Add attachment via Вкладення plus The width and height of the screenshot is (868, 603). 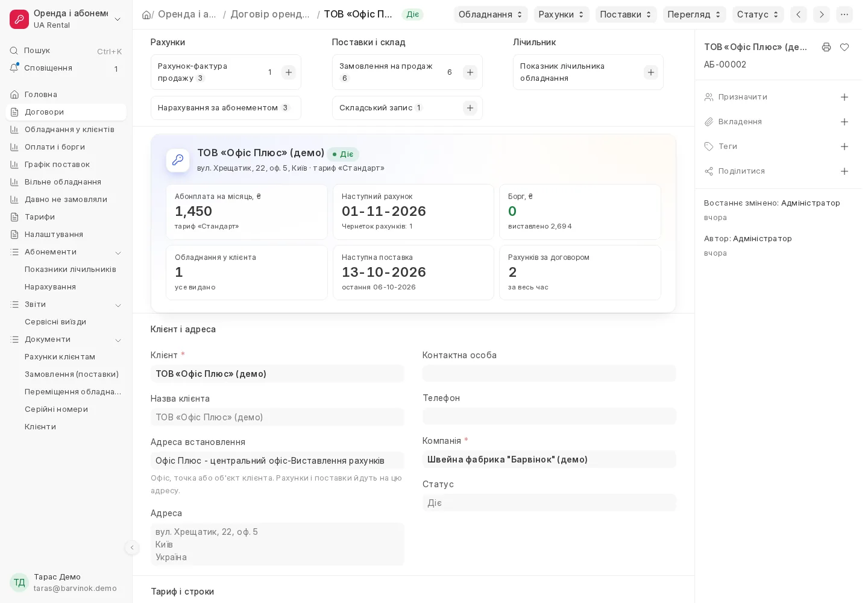click(x=844, y=122)
